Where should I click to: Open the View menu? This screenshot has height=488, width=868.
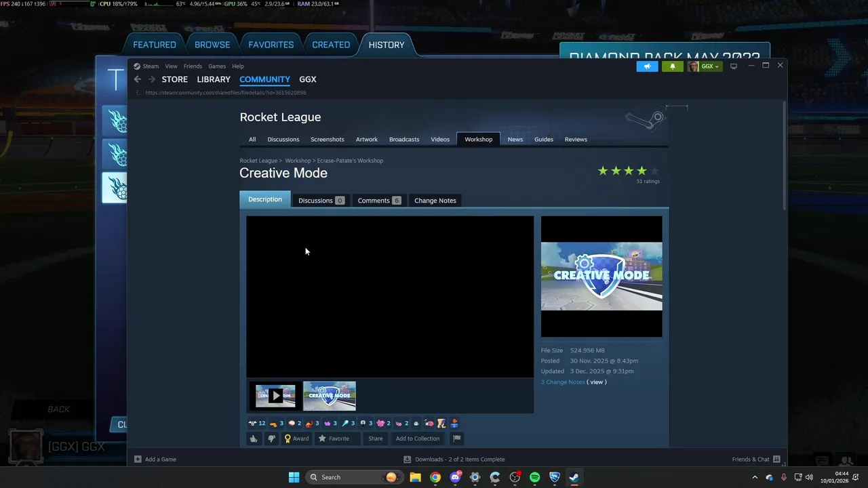(171, 66)
